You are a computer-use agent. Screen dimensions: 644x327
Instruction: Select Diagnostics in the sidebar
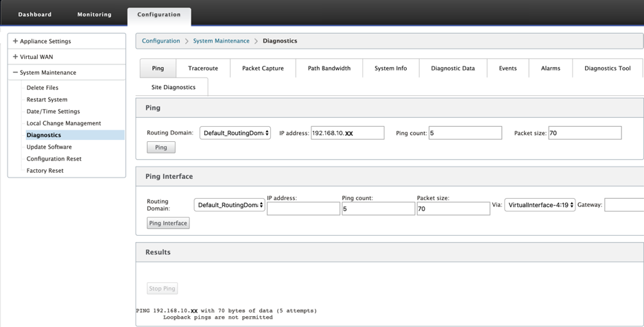coord(75,135)
